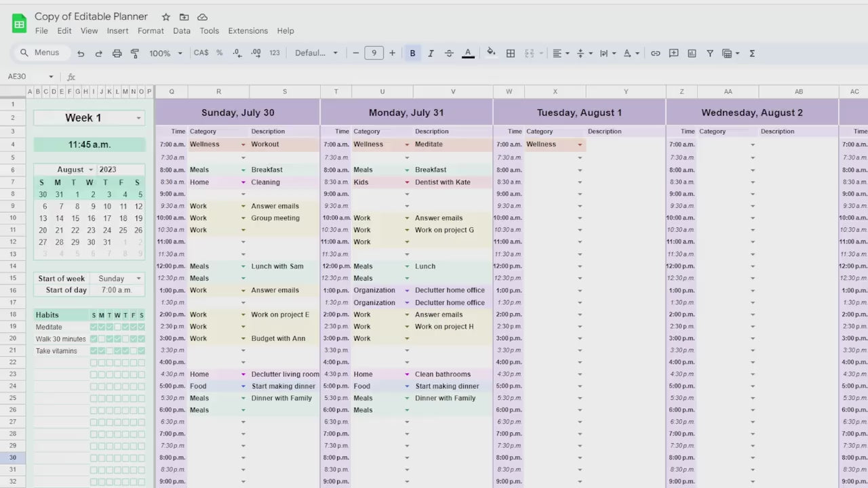Expand the Start of week Sunday dropdown
This screenshot has height=488, width=868.
click(138, 279)
